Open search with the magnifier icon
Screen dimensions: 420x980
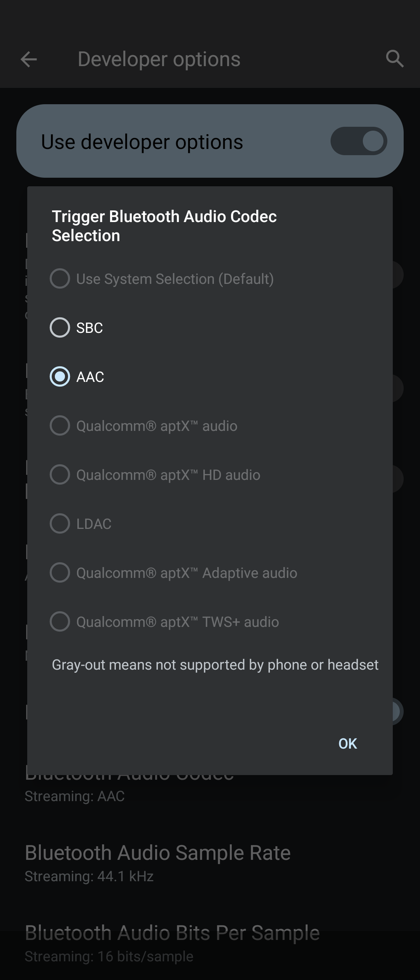coord(395,59)
